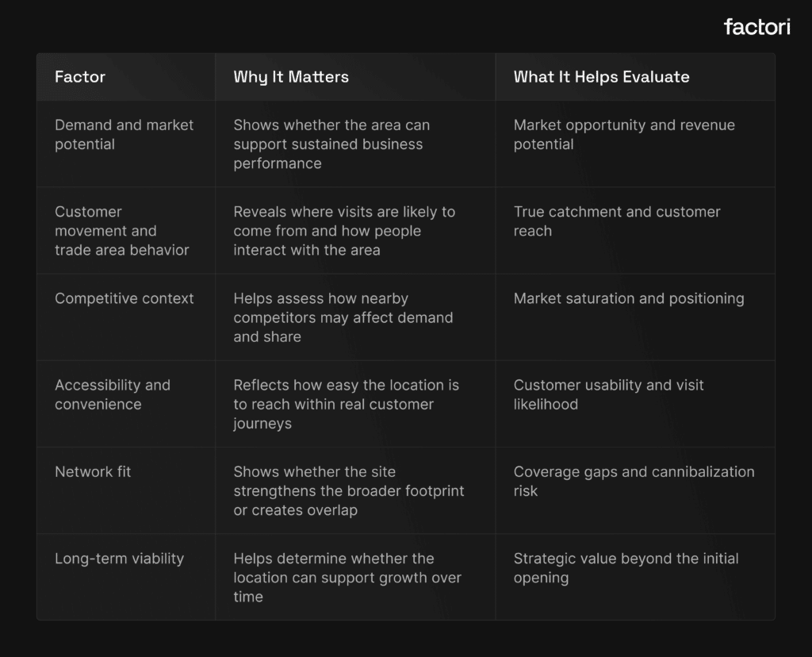Select "Strategic value beyond the initial opening"
This screenshot has width=812, height=657.
(626, 568)
